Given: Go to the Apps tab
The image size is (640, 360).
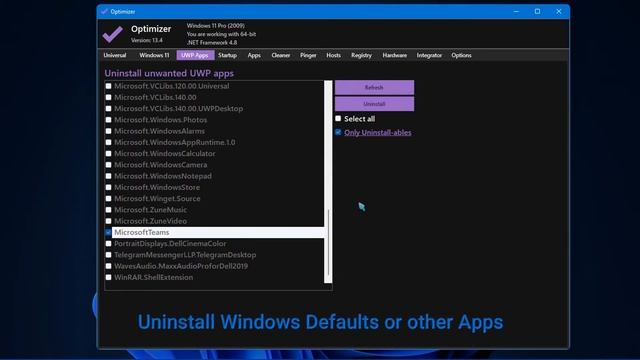Looking at the screenshot, I should 254,55.
